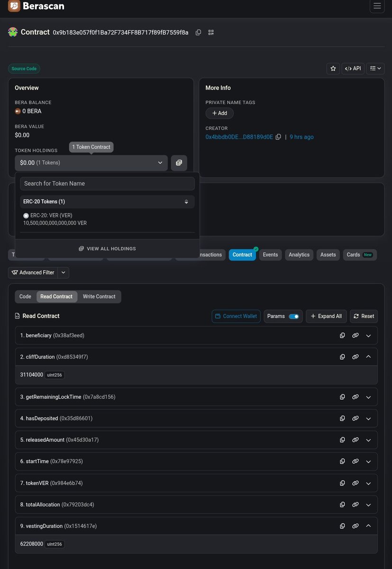Expand the totalAllocation row

coord(368,505)
